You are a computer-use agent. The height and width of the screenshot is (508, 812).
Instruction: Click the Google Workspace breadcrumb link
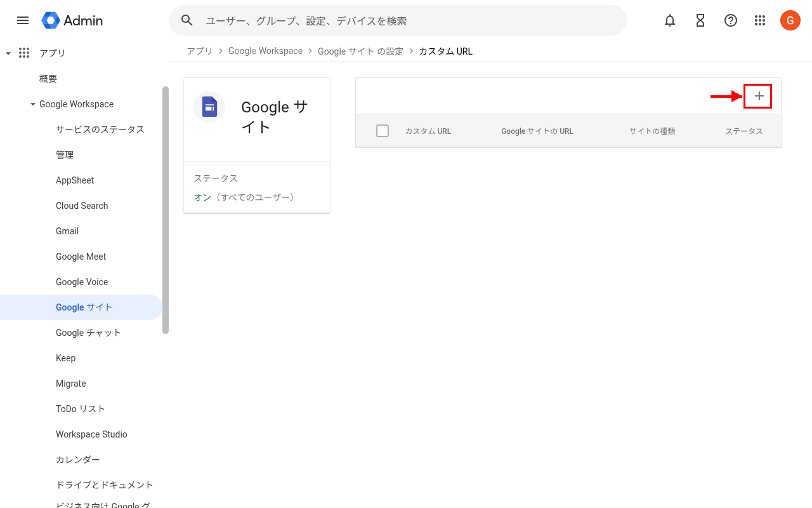click(x=265, y=51)
